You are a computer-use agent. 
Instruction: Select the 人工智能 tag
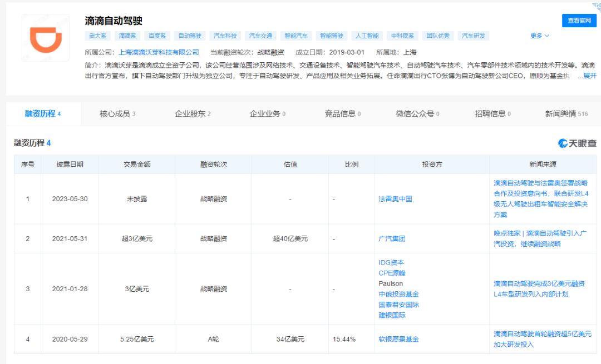tap(367, 36)
